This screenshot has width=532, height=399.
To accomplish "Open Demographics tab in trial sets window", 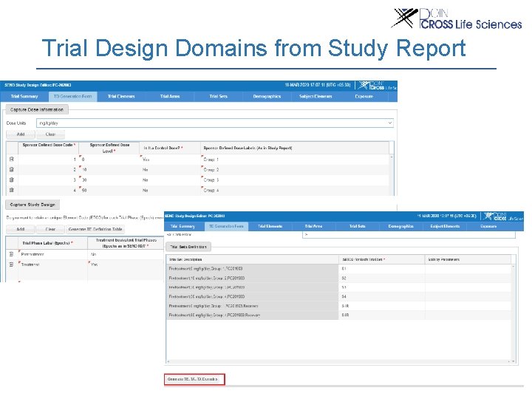I will [x=401, y=226].
